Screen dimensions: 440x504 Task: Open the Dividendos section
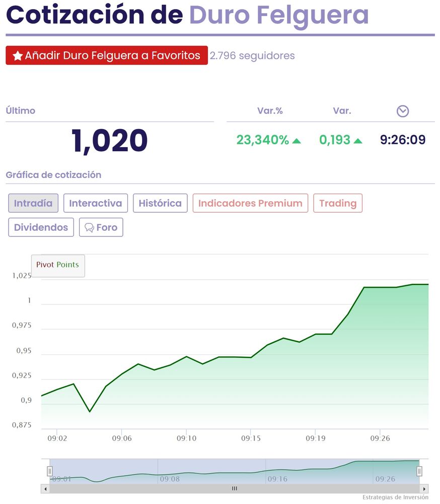pos(41,227)
